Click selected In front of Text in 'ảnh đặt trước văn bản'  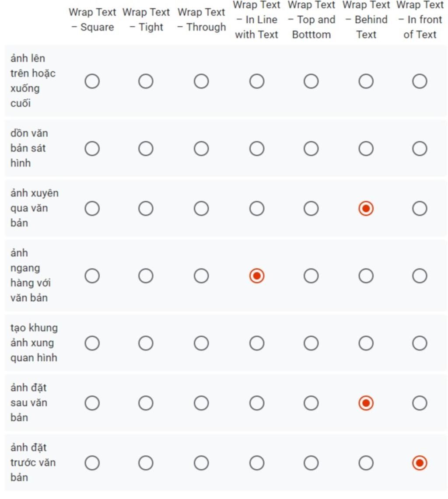[420, 463]
